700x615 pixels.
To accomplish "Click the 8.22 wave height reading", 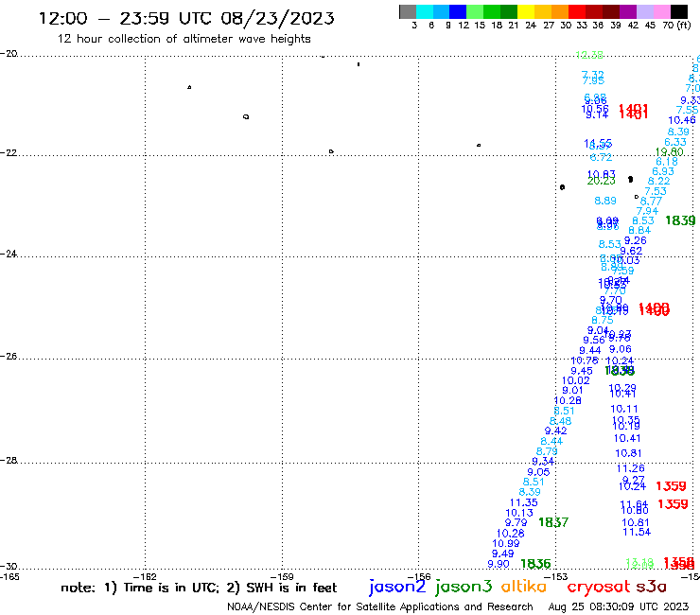I will click(659, 181).
